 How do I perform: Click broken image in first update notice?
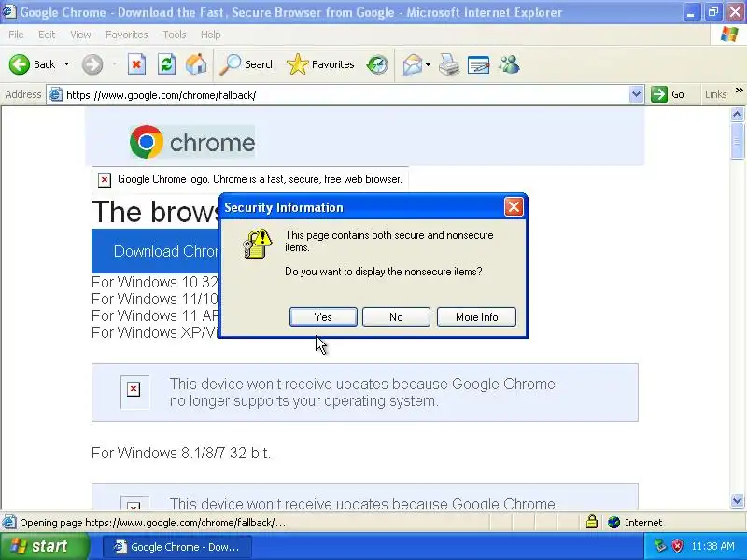(x=134, y=390)
